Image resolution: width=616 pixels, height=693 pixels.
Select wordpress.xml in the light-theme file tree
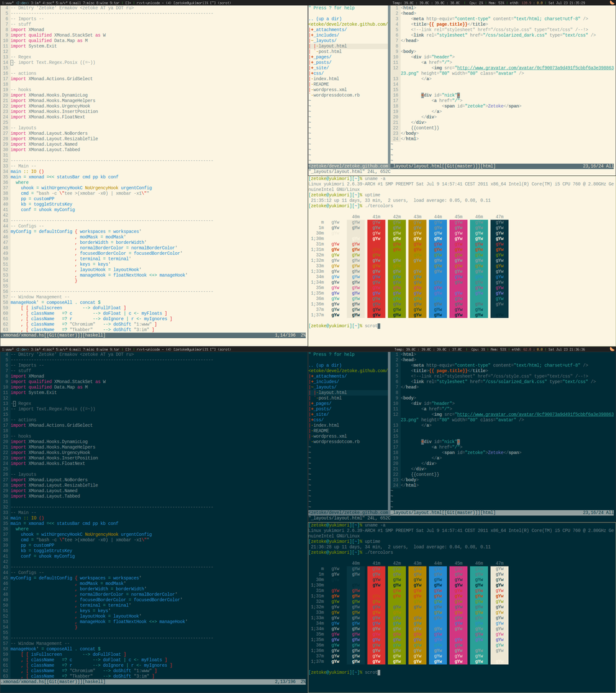(330, 89)
